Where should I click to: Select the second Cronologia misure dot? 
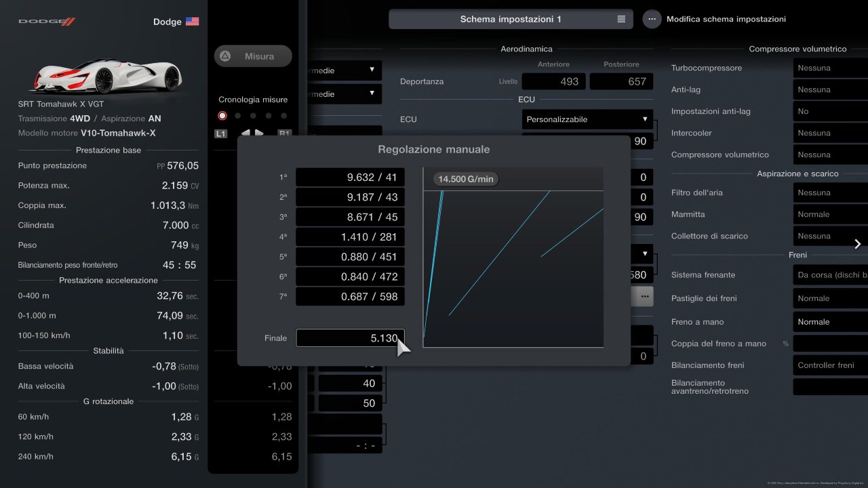(237, 116)
